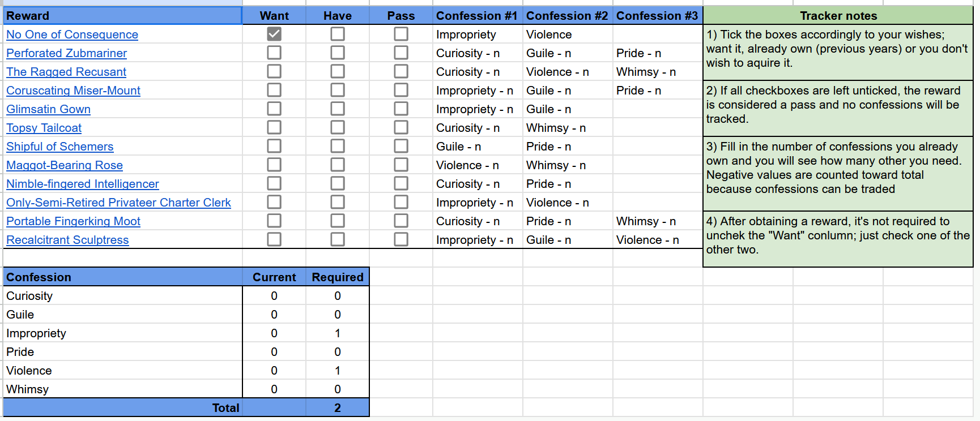Image resolution: width=980 pixels, height=421 pixels.
Task: Open Only-Semi-Retired Privateer Charter Clerk link
Action: pos(118,203)
